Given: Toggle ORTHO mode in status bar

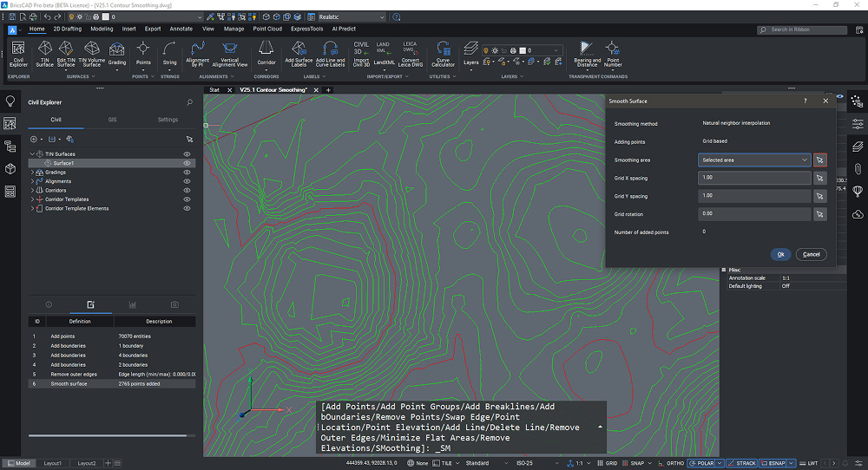Looking at the screenshot, I should pos(673,463).
